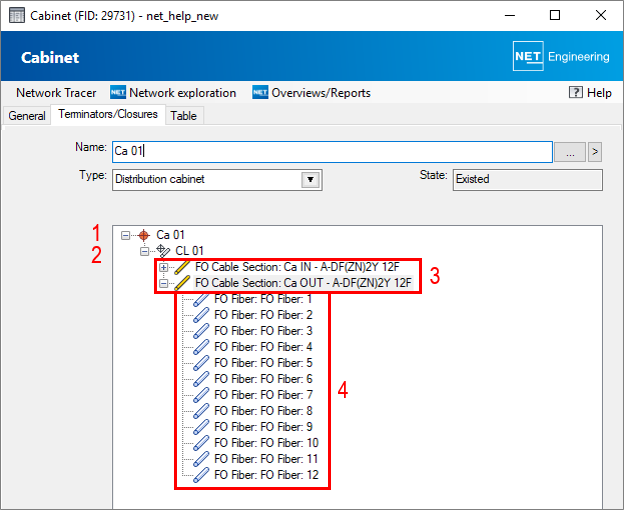
Task: Click the ellipsis button beside Name
Action: coord(570,152)
